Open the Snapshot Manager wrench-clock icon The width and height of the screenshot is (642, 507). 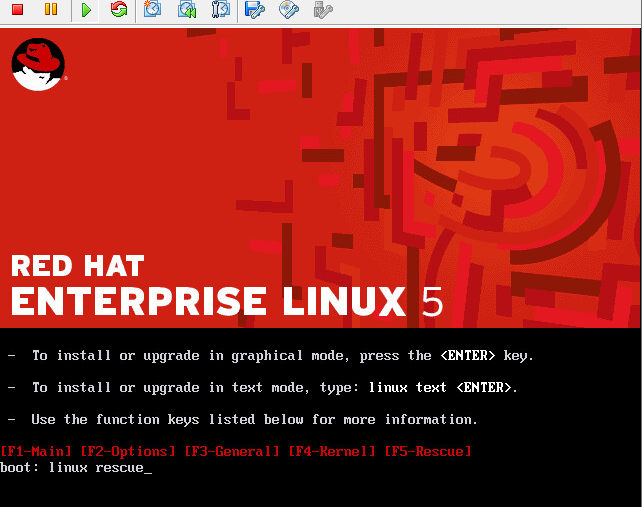[x=220, y=9]
